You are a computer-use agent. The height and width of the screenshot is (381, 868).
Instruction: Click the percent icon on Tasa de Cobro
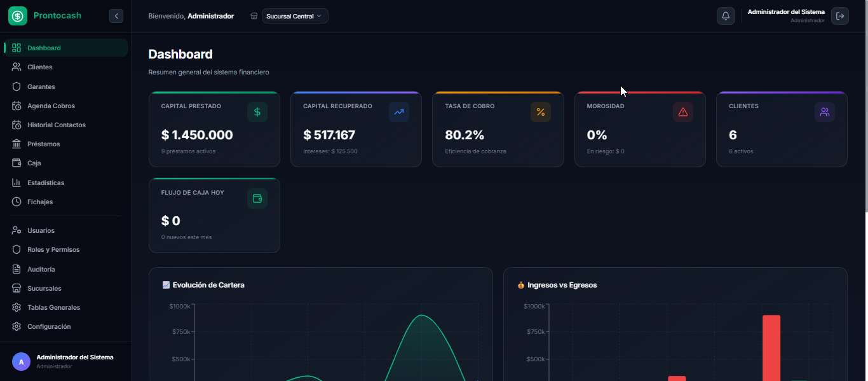pos(541,112)
